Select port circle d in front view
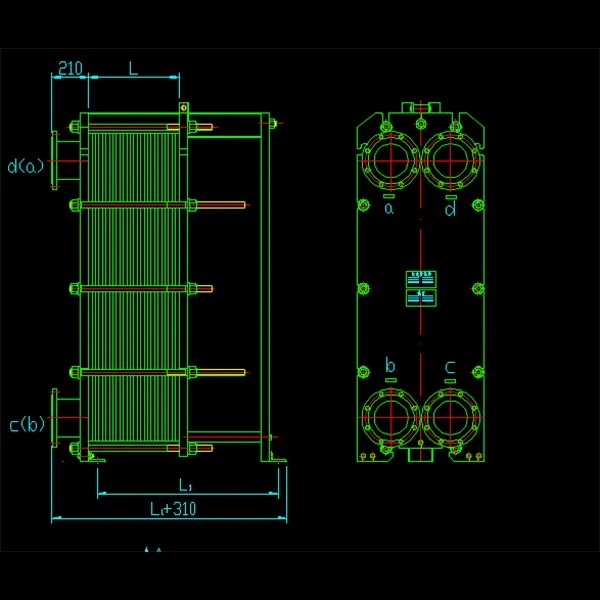This screenshot has width=600, height=600. coord(451,160)
